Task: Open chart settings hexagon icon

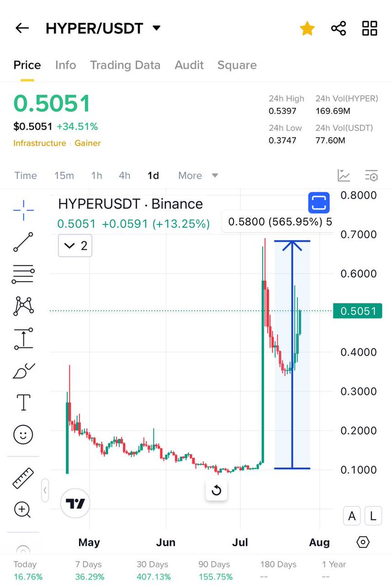Action: (363, 542)
